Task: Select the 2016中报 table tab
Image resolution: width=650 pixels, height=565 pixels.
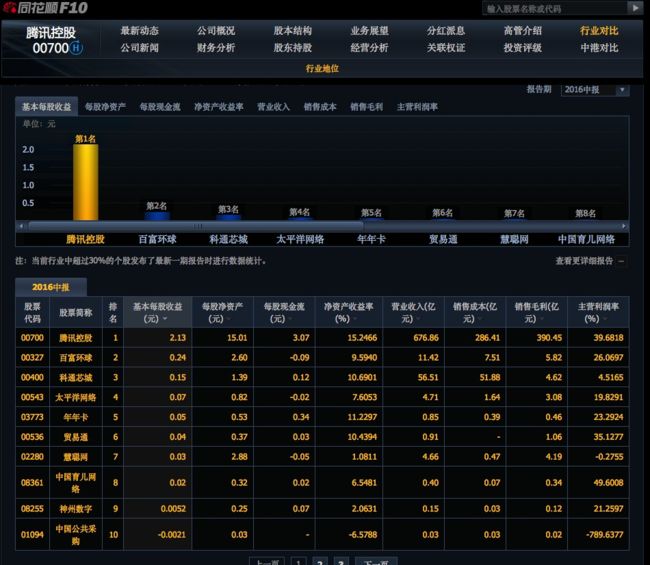Action: [x=51, y=287]
